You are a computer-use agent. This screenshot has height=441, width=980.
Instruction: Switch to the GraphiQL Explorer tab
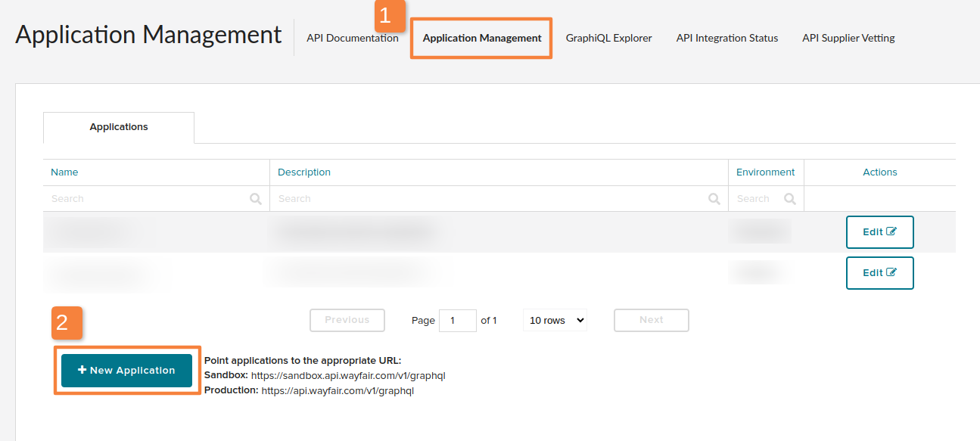(x=608, y=38)
